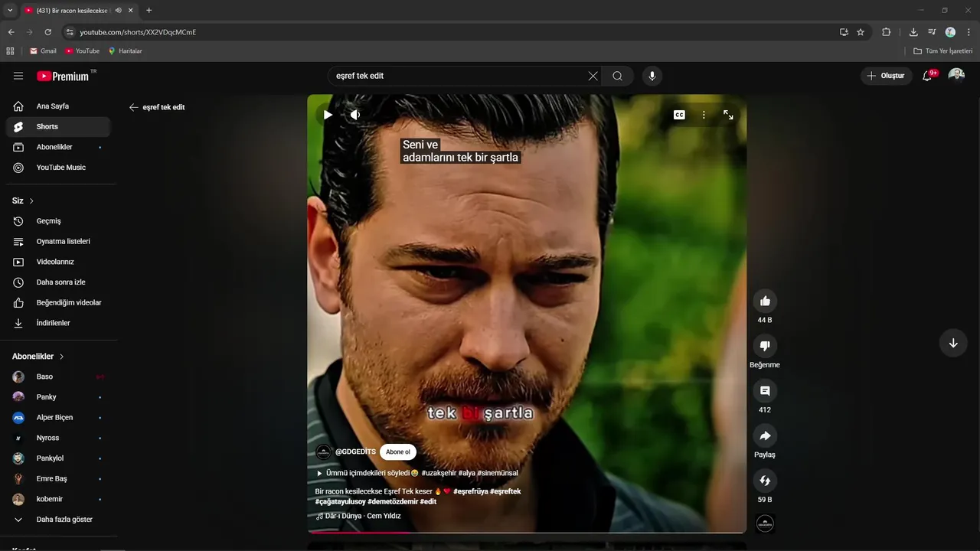Click the Oluştur create button
The width and height of the screenshot is (980, 551).
[886, 76]
